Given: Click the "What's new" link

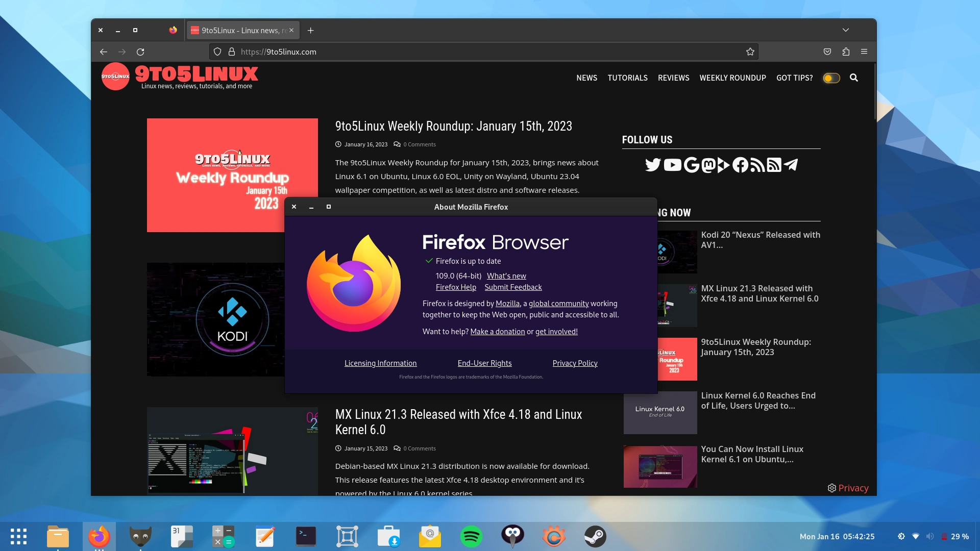Looking at the screenshot, I should pos(506,275).
